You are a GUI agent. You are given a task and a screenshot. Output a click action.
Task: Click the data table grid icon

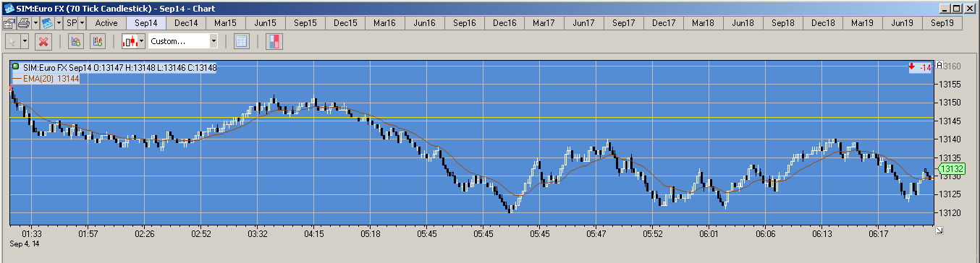pyautogui.click(x=242, y=41)
